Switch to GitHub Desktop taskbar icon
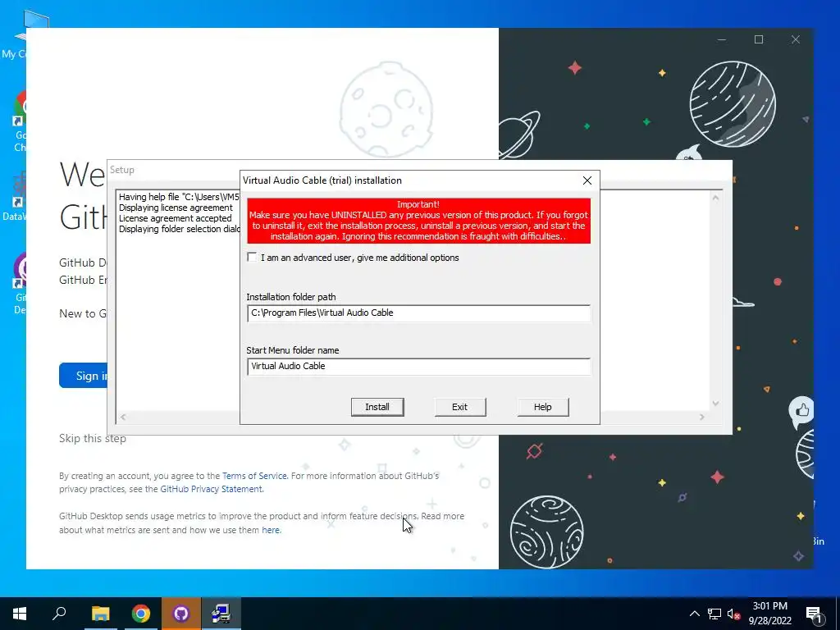840x630 pixels. (181, 614)
